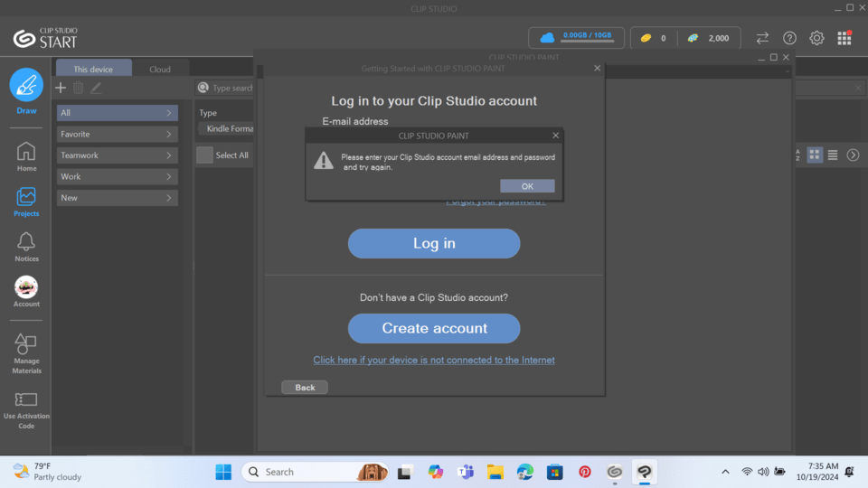
Task: Switch to grid thumbnail view
Action: click(815, 155)
